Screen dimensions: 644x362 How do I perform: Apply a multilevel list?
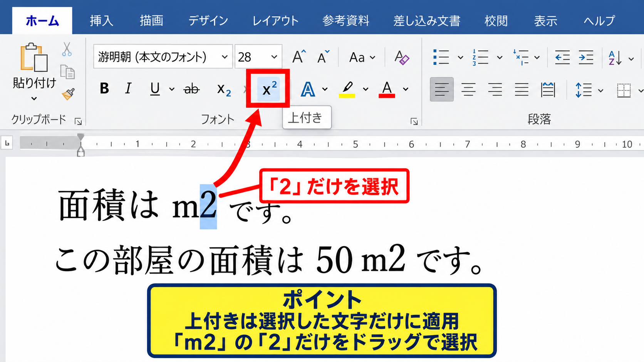[x=520, y=57]
